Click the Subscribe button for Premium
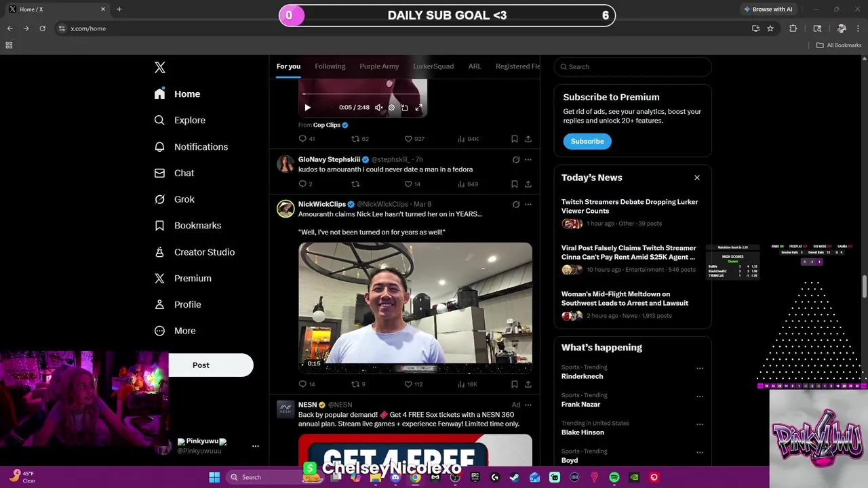The height and width of the screenshot is (488, 868). pos(587,142)
